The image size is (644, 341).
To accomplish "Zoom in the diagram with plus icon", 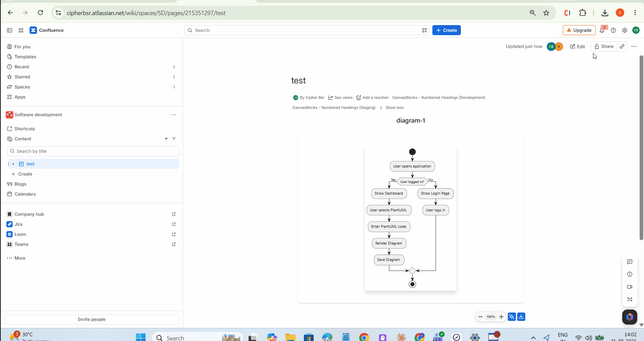I will [501, 317].
